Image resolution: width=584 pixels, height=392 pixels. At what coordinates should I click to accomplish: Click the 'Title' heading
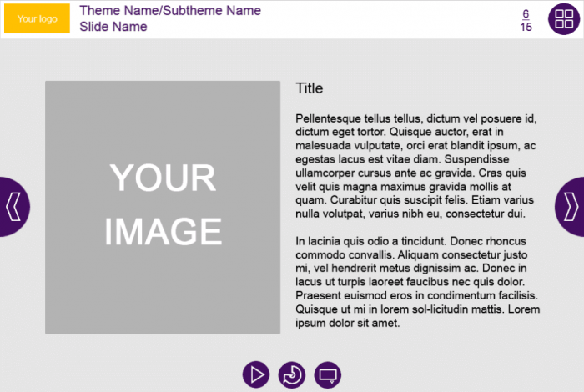309,88
